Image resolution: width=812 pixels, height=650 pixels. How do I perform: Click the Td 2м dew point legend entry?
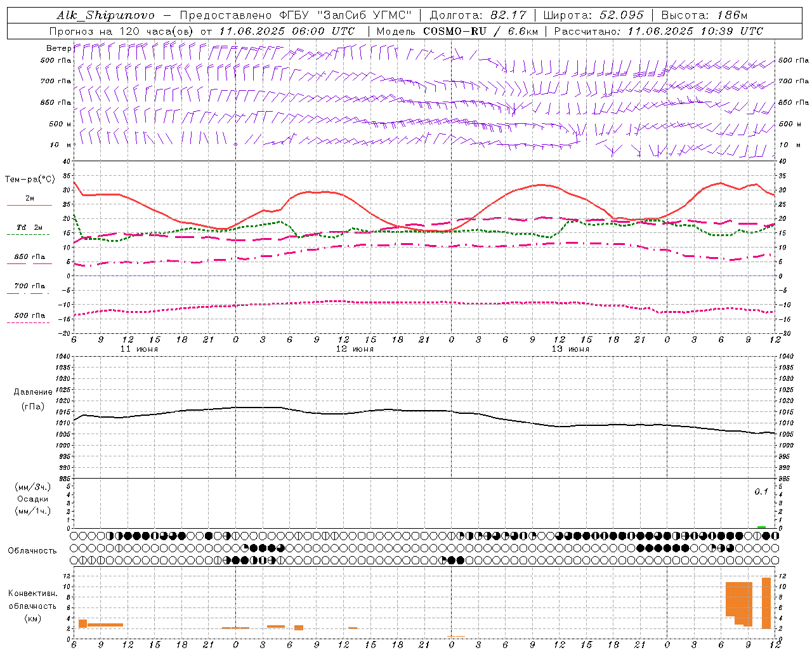coord(30,227)
